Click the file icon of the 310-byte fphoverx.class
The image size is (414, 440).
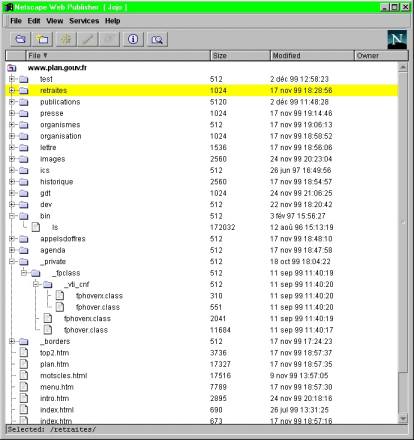(60, 296)
